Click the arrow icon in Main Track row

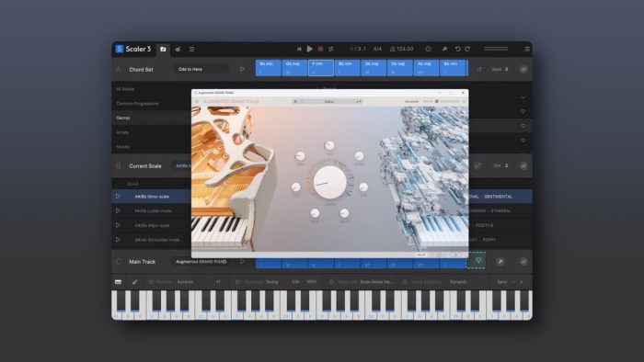coord(500,262)
